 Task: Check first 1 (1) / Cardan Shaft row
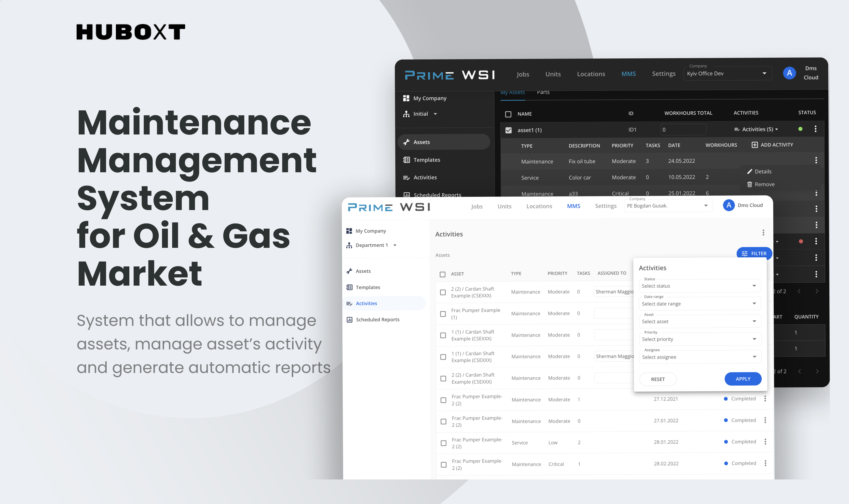coord(443,335)
